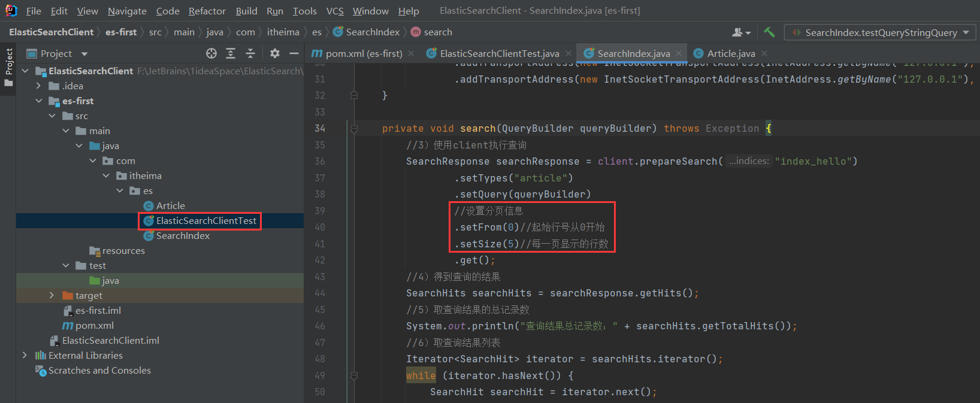This screenshot has width=980, height=403.
Task: Open Project view mode dropdown arrow
Action: 84,54
